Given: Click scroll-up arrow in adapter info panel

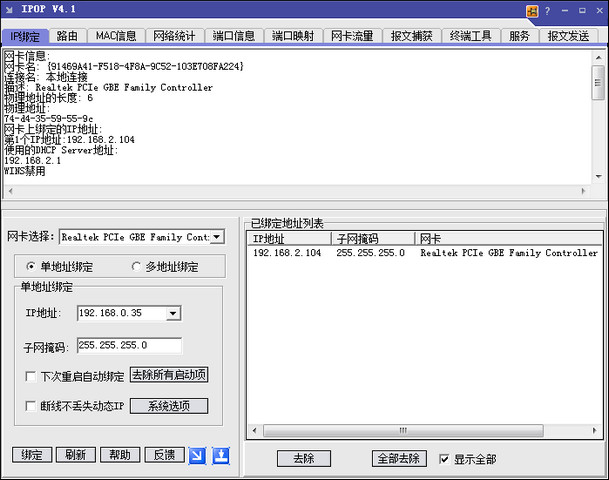Looking at the screenshot, I should (x=599, y=58).
